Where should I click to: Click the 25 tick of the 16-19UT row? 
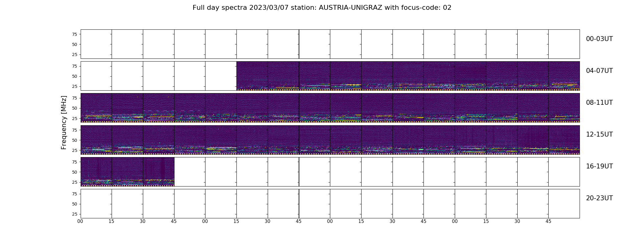[x=75, y=182]
